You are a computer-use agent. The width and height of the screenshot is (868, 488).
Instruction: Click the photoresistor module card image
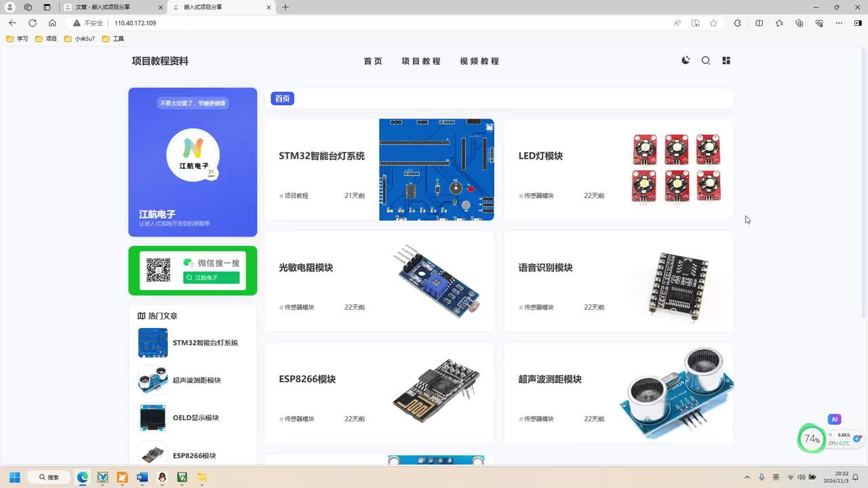pos(437,281)
